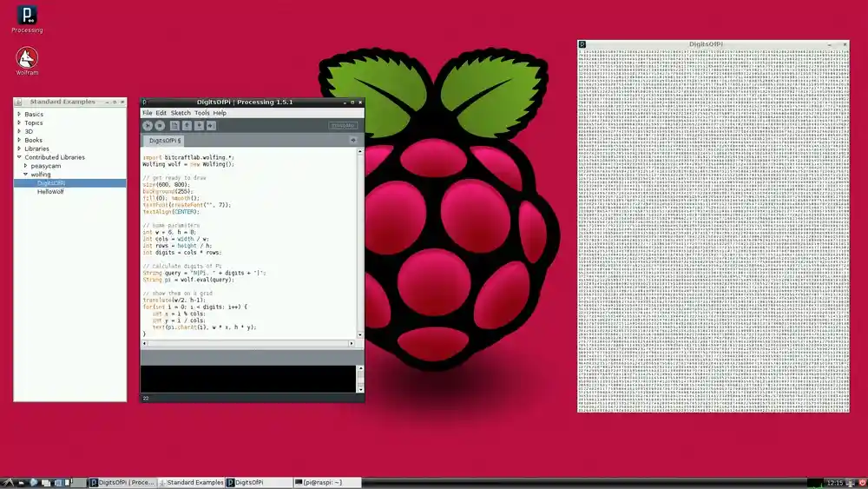The image size is (868, 489).
Task: Switch to Standard Examples taskbar entry
Action: 191,482
